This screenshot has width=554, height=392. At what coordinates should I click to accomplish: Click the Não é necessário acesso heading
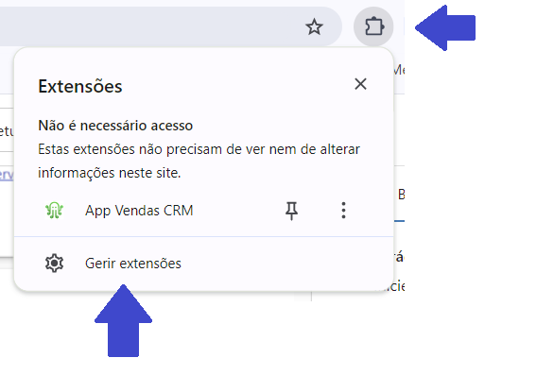tap(115, 126)
